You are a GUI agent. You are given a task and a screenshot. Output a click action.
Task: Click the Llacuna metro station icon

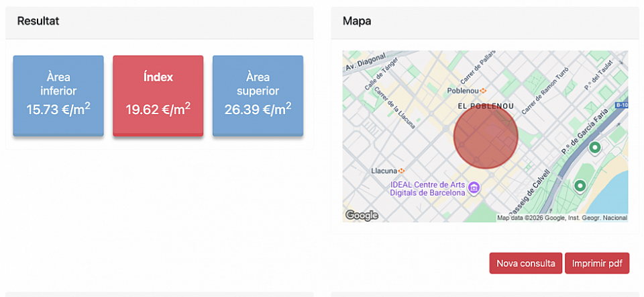(402, 171)
